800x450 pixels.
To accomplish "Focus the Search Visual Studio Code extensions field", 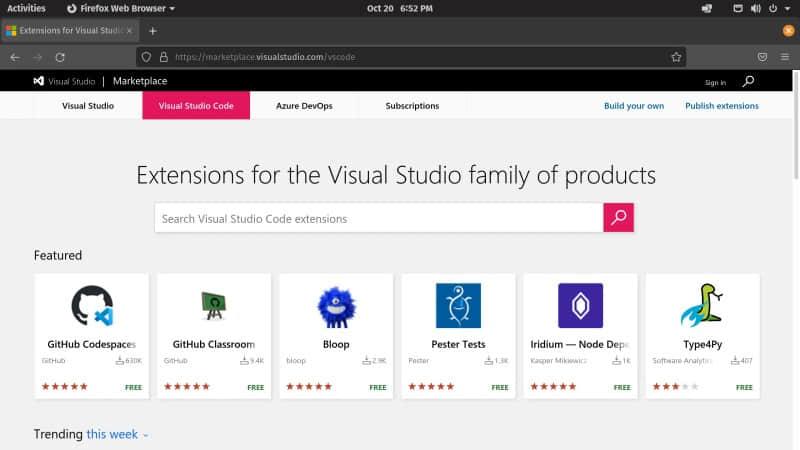I will pyautogui.click(x=378, y=218).
